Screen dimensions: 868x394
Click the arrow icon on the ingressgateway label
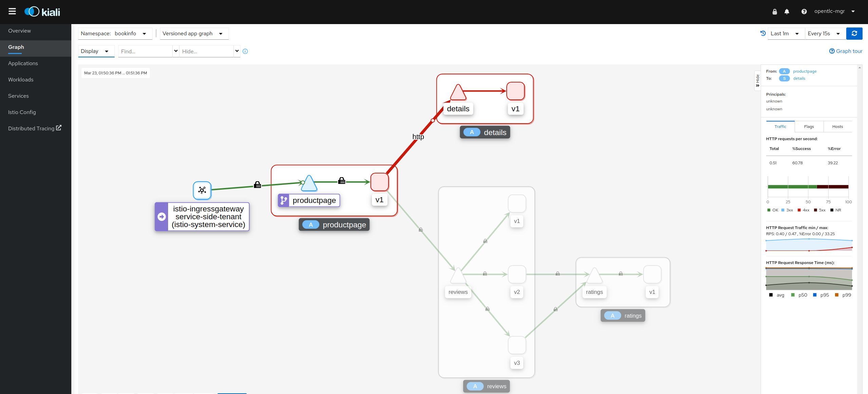(x=162, y=217)
